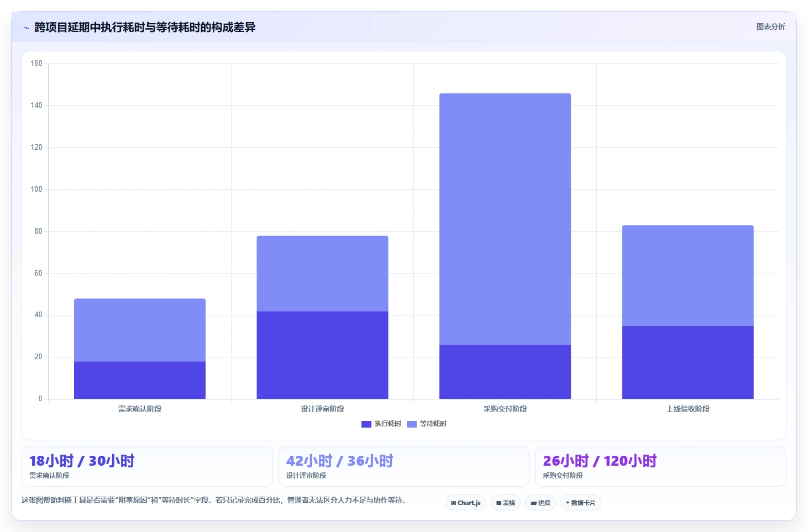Click the 等待耗时 bar segment for 需求确认阶段
The image size is (808, 532).
point(140,330)
